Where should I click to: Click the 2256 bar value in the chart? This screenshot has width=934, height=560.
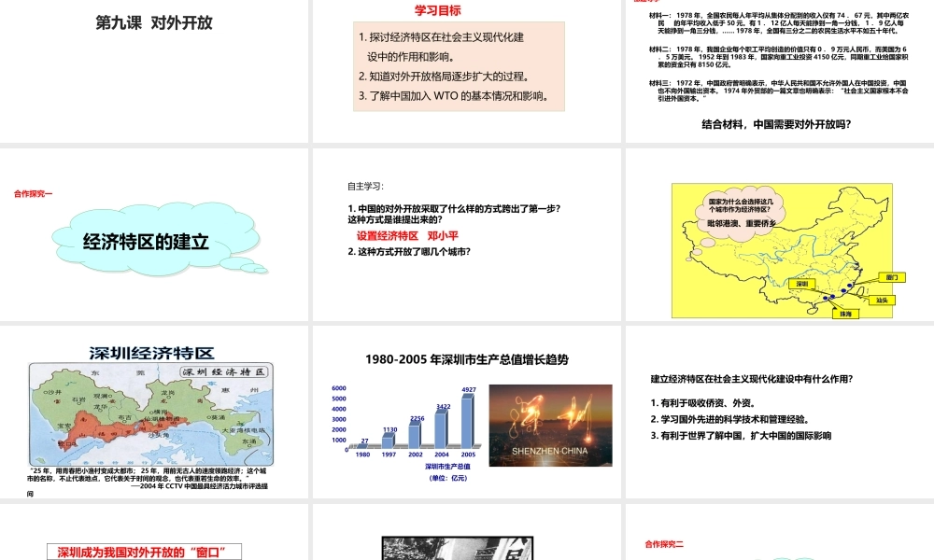coord(417,418)
